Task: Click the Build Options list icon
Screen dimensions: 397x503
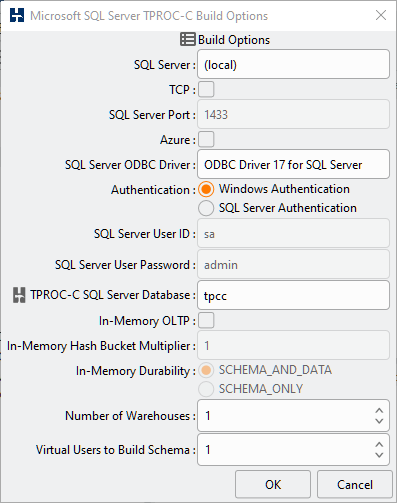Action: click(188, 39)
